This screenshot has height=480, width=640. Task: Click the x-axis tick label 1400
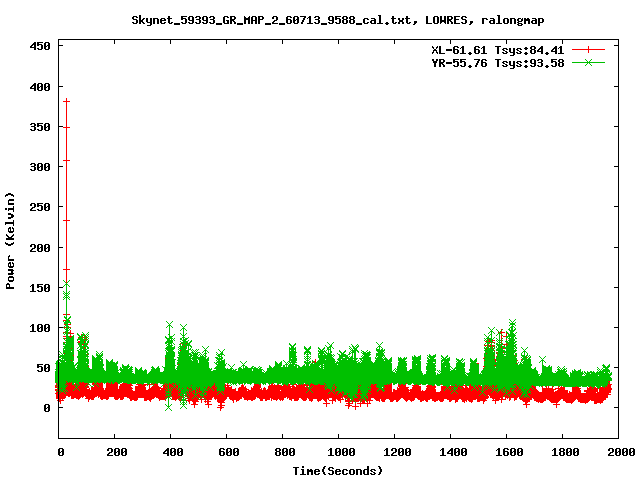pos(453,452)
